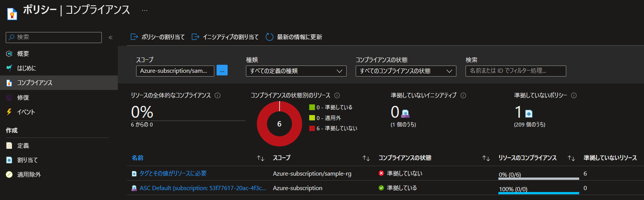Screen dimensions: 644x200
Task: Click the 定義 definitions icon
Action: tap(9, 146)
